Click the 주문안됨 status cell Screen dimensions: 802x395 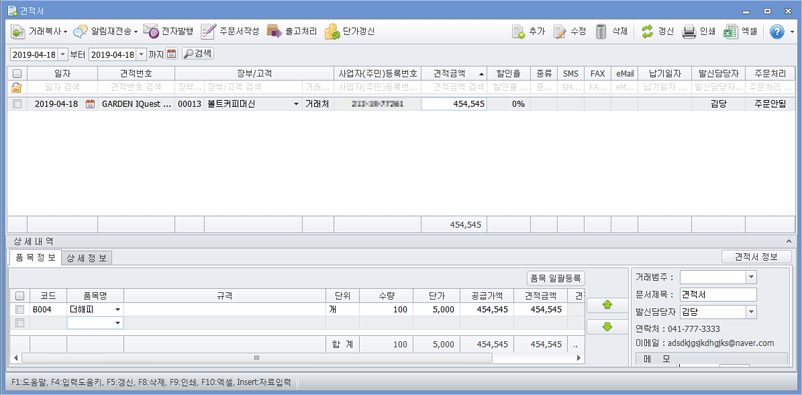click(x=769, y=104)
